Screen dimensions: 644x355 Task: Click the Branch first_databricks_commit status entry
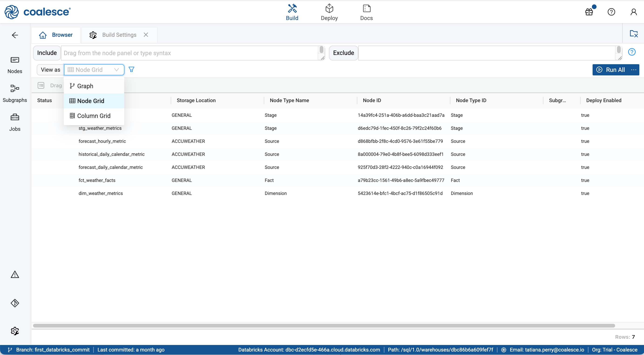point(53,350)
